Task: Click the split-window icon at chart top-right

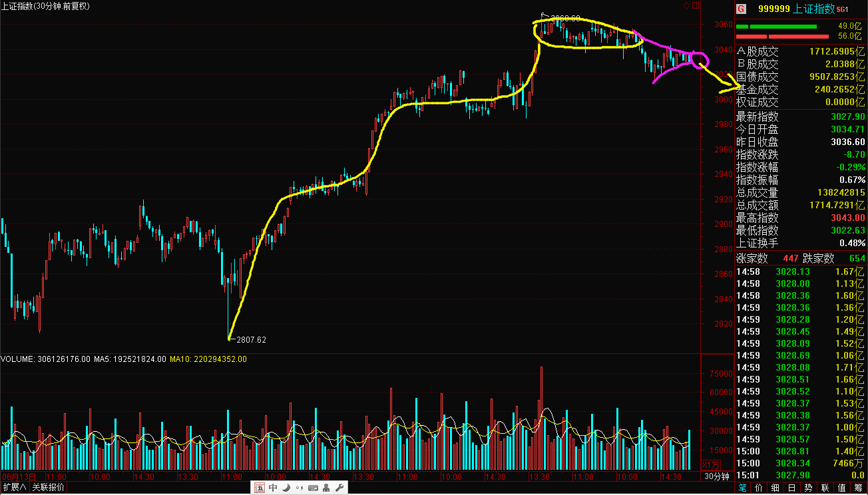Action: (696, 6)
